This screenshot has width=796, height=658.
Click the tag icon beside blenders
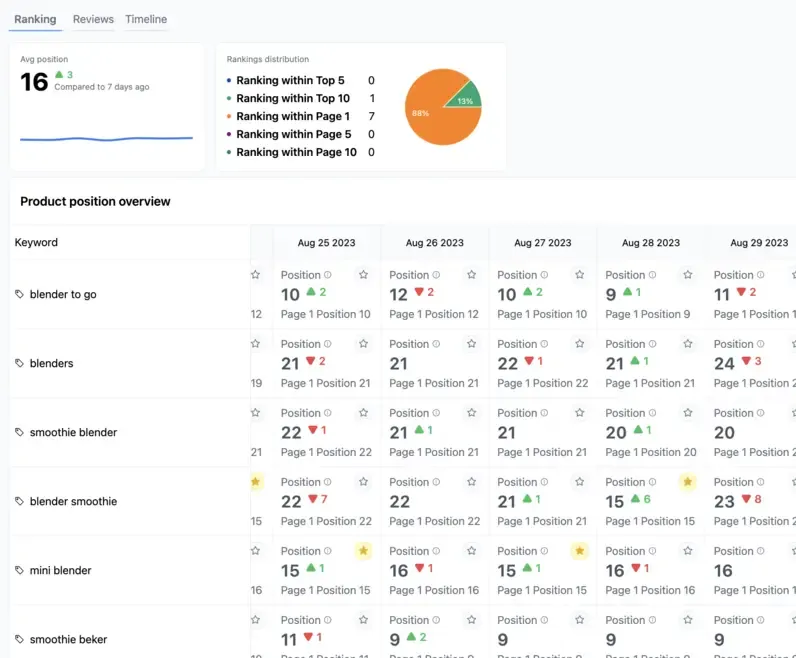19,364
